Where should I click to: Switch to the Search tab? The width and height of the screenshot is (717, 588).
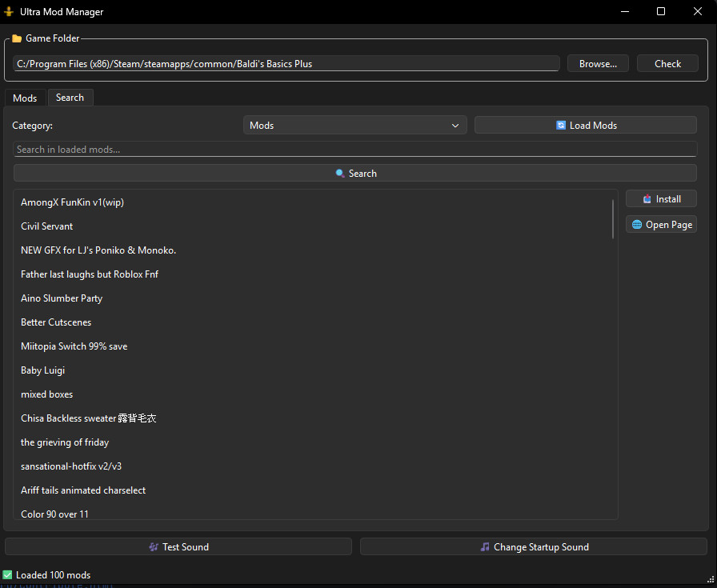[x=70, y=97]
